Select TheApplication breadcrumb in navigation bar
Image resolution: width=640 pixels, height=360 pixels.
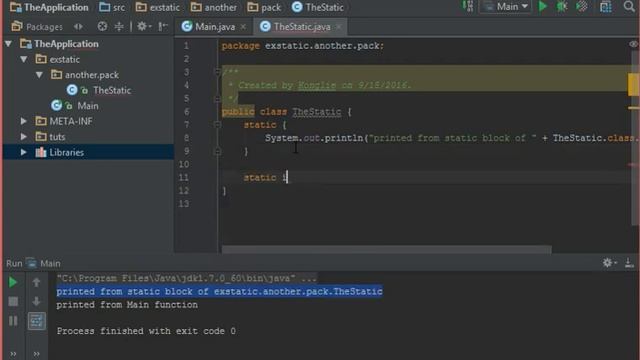tap(49, 7)
